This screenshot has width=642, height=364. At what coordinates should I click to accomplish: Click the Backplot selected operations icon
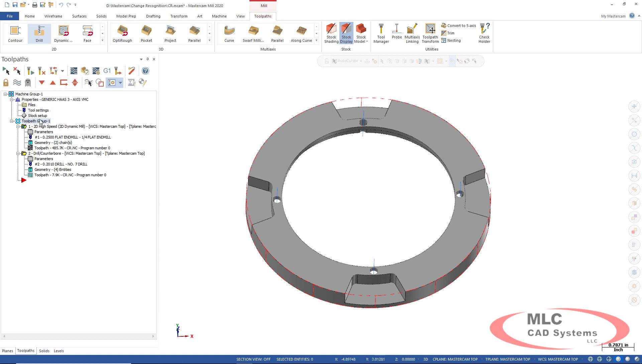74,71
